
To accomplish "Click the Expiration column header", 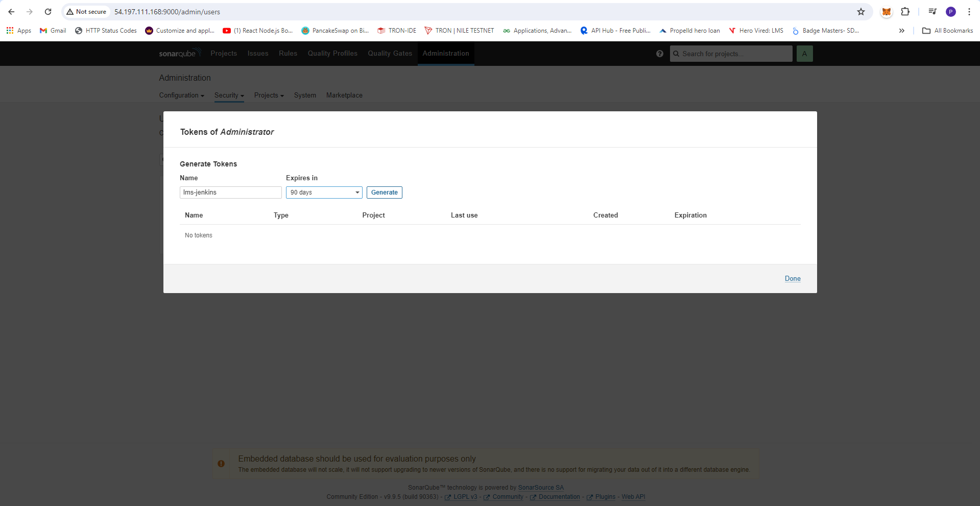I will pyautogui.click(x=690, y=215).
